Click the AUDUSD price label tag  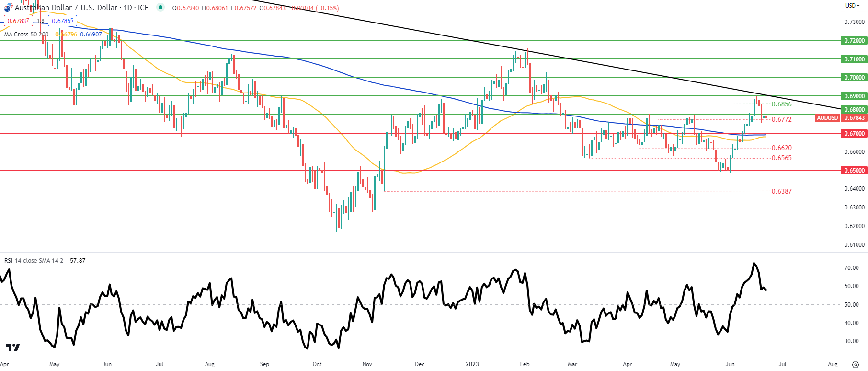click(x=827, y=118)
